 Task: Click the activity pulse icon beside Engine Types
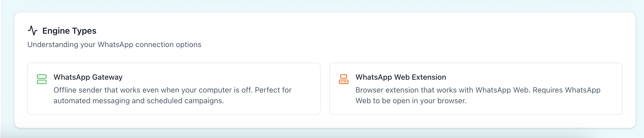coord(33,30)
